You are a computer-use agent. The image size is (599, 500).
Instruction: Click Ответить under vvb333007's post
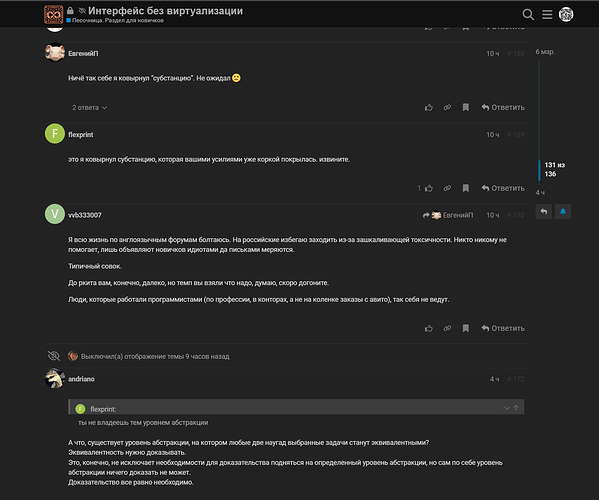coord(503,328)
